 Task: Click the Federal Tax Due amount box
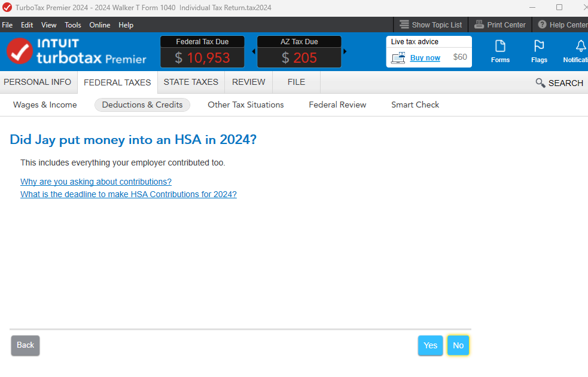[x=202, y=51]
